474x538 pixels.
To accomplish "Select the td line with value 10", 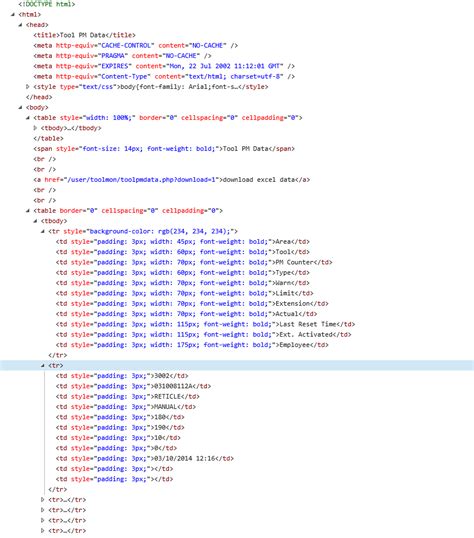I will (118, 437).
